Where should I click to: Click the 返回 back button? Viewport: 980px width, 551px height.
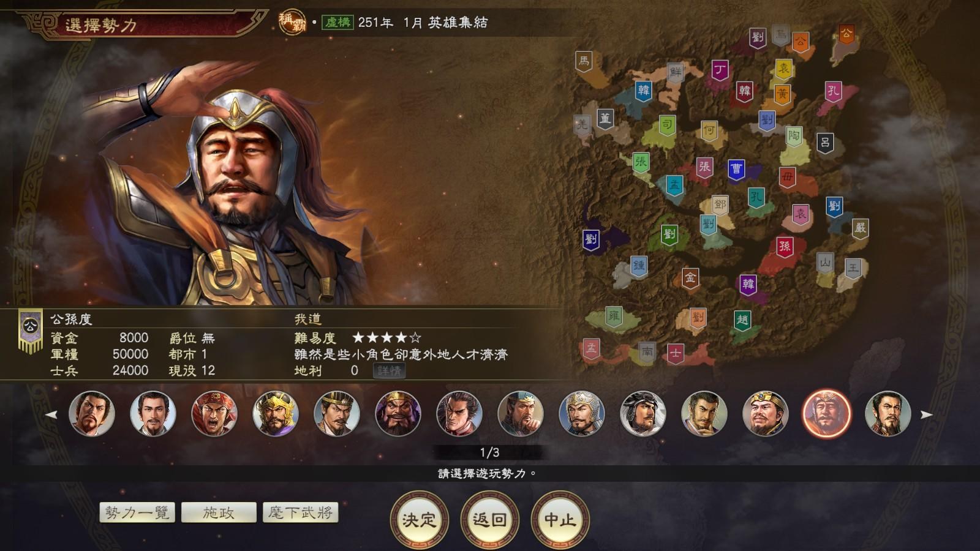[x=489, y=520]
